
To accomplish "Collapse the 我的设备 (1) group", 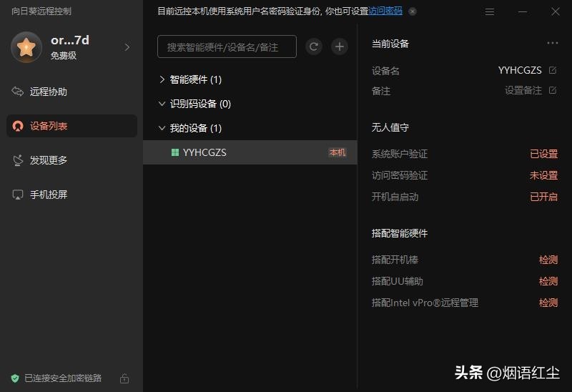I will click(x=162, y=128).
